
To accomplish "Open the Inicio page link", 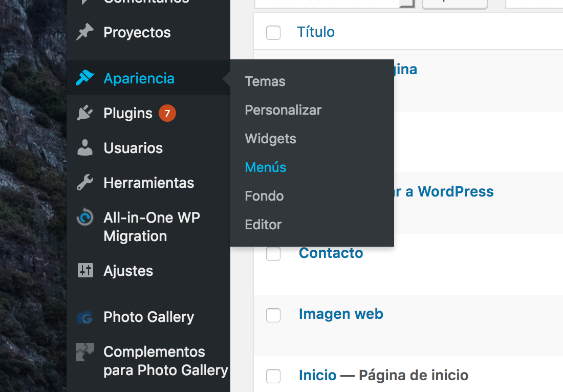I will [x=317, y=376].
